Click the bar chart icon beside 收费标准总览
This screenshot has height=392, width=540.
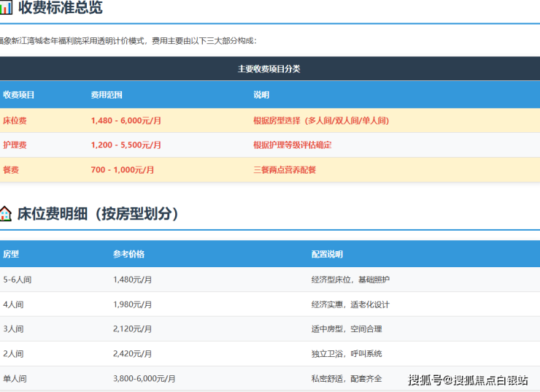(x=7, y=9)
